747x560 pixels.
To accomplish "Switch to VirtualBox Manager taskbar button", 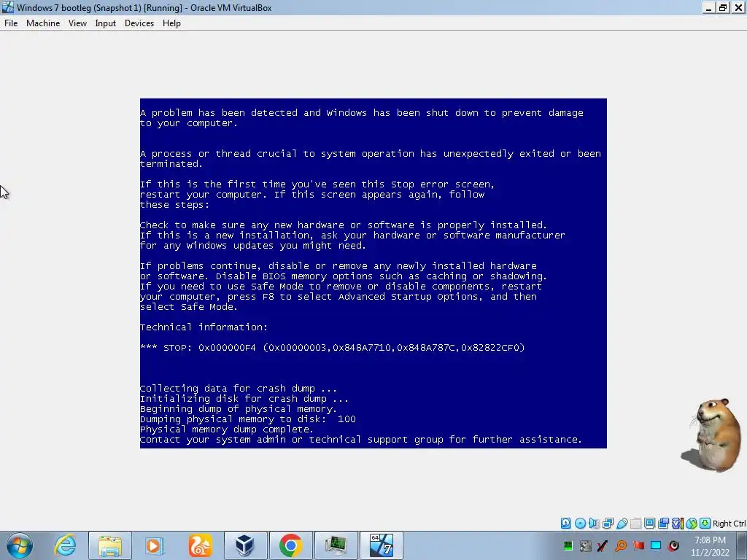I will point(245,545).
